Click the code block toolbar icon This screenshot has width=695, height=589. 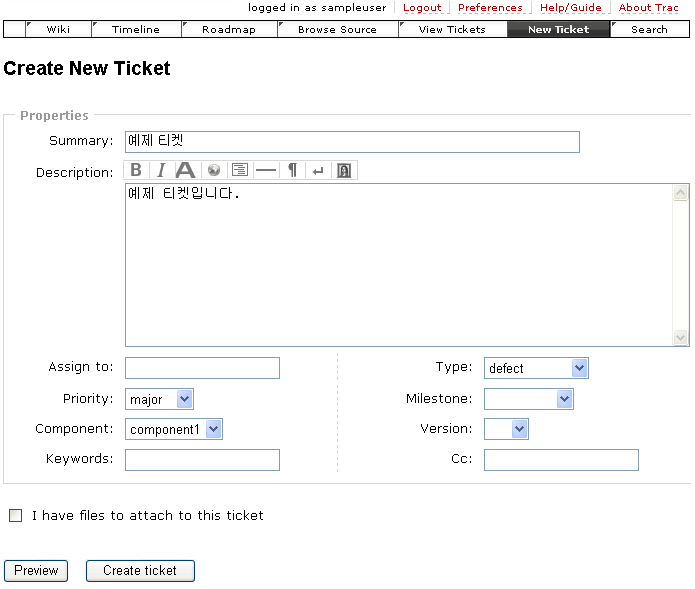coord(239,170)
